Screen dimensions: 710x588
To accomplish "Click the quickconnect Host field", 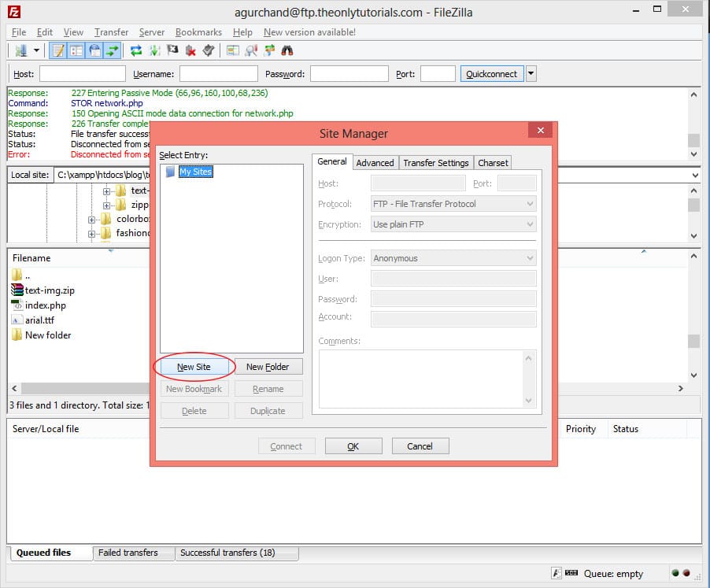I will coord(83,74).
